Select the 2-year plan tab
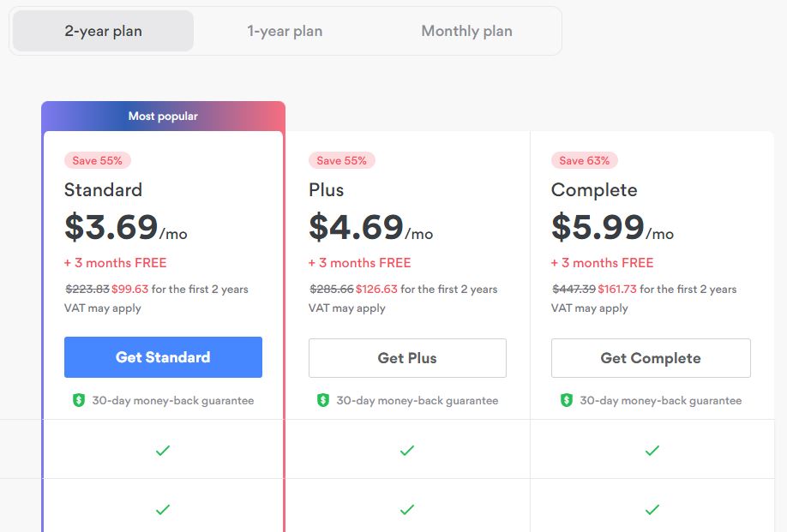Image resolution: width=787 pixels, height=532 pixels. click(103, 31)
